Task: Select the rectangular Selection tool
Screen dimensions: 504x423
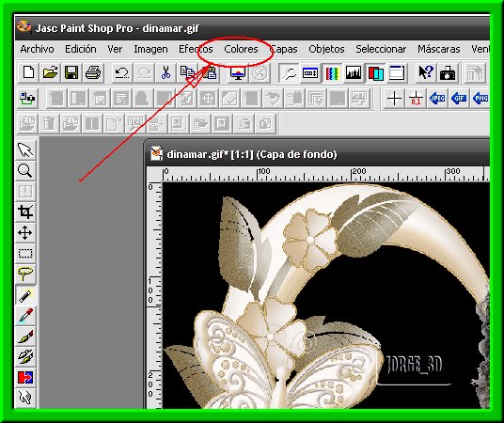Action: (25, 254)
